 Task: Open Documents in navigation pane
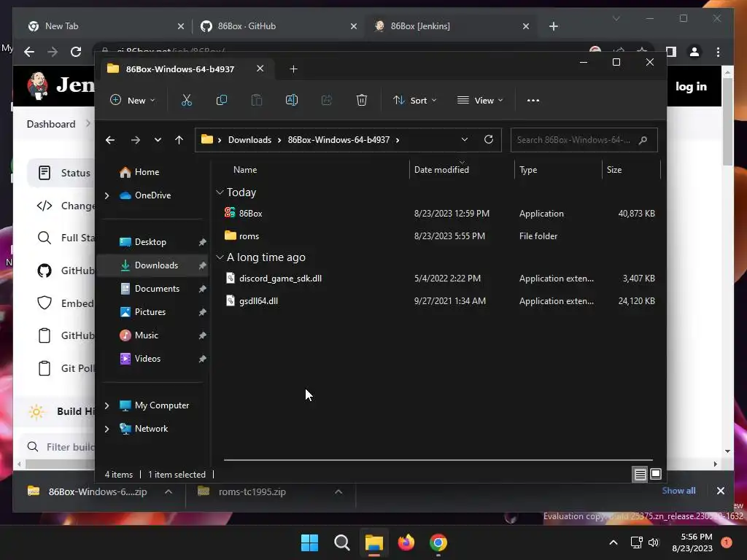(x=157, y=289)
